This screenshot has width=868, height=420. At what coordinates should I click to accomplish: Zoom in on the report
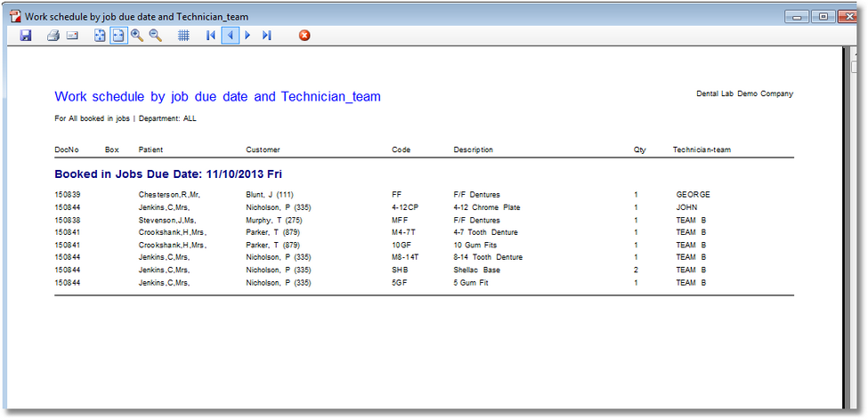[x=137, y=36]
